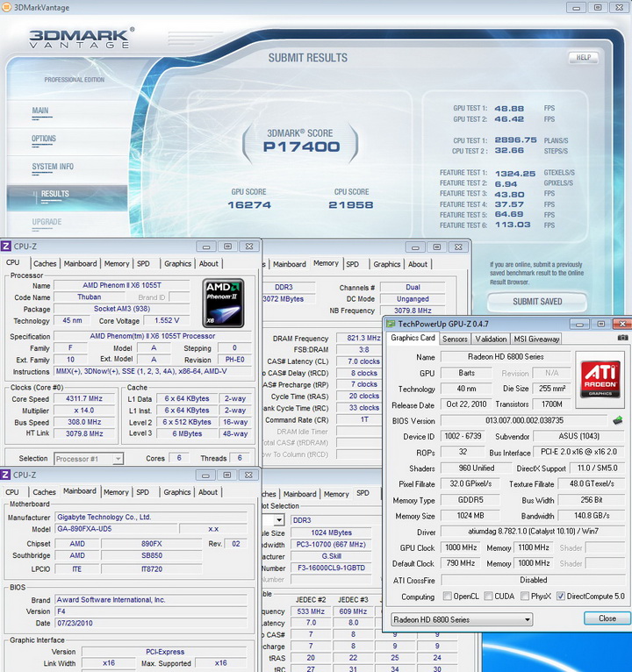Close GPU-Z with the red X button

tap(622, 324)
